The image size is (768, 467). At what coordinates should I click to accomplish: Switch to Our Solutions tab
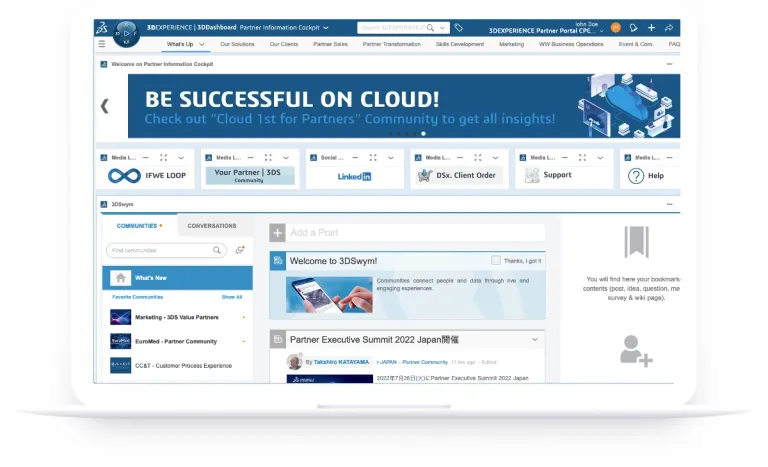click(237, 44)
